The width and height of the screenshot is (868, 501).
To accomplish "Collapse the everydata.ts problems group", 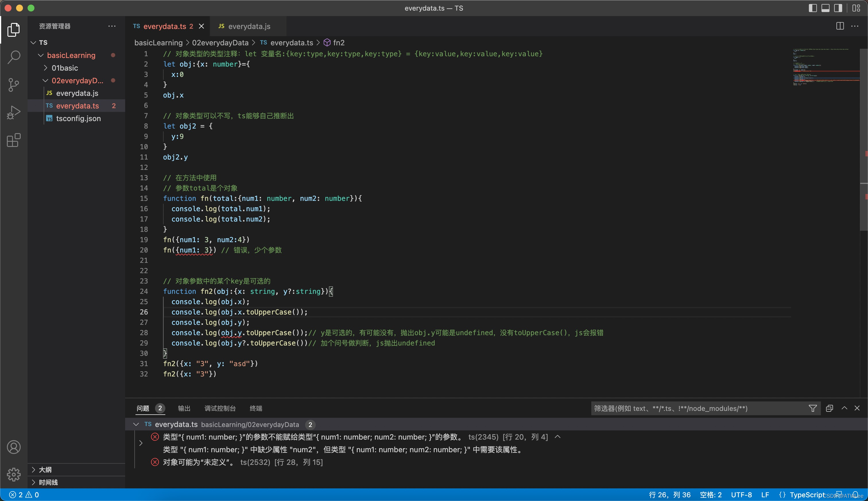I will pos(136,424).
